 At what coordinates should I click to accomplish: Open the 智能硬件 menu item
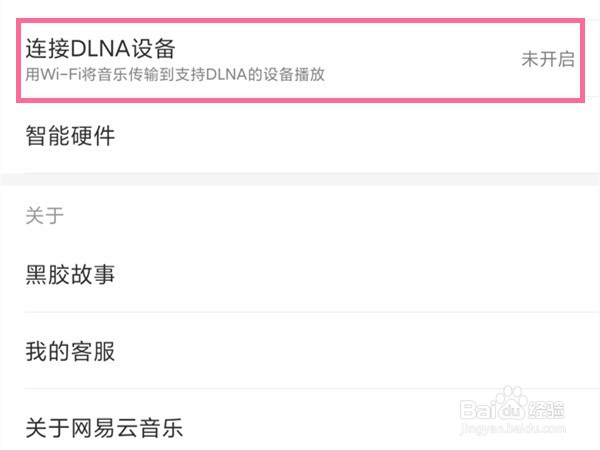[70, 136]
